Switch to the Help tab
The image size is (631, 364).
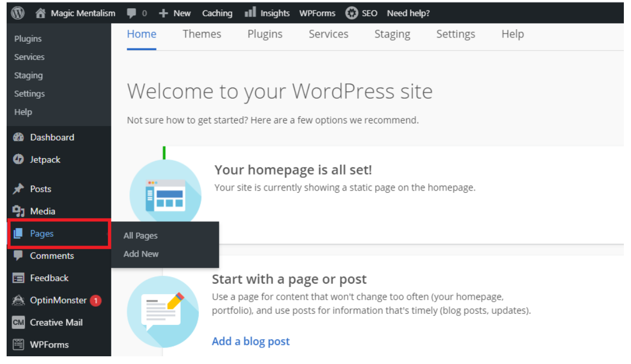click(x=513, y=34)
